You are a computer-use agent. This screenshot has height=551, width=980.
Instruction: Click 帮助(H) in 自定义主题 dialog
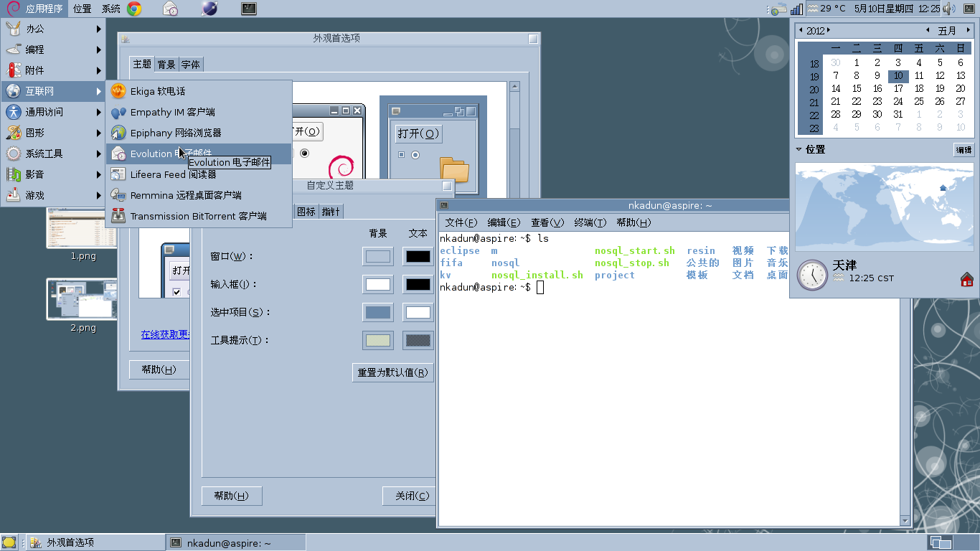coord(232,496)
